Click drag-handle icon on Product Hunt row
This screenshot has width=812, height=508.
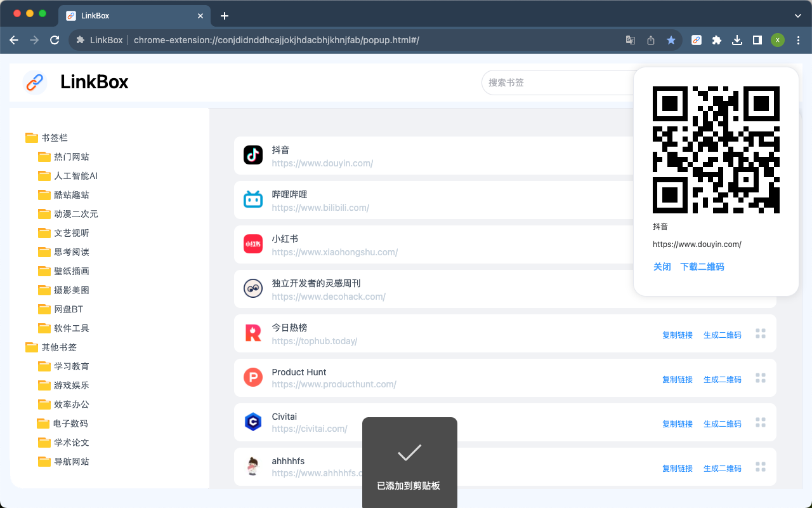(761, 378)
